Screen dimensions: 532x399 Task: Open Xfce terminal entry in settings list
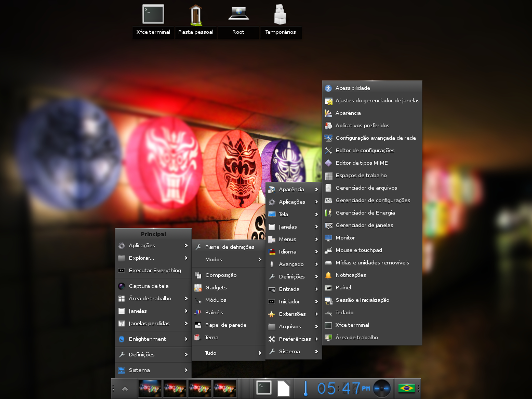(372, 325)
